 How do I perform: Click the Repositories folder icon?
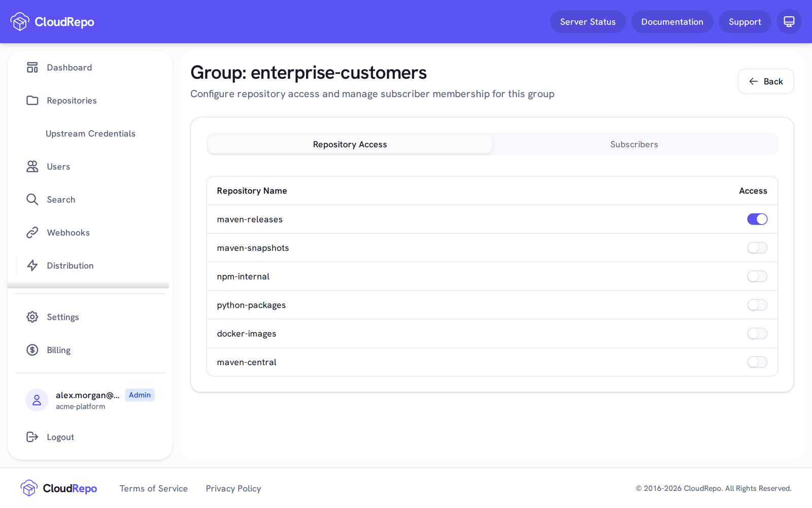click(x=32, y=101)
